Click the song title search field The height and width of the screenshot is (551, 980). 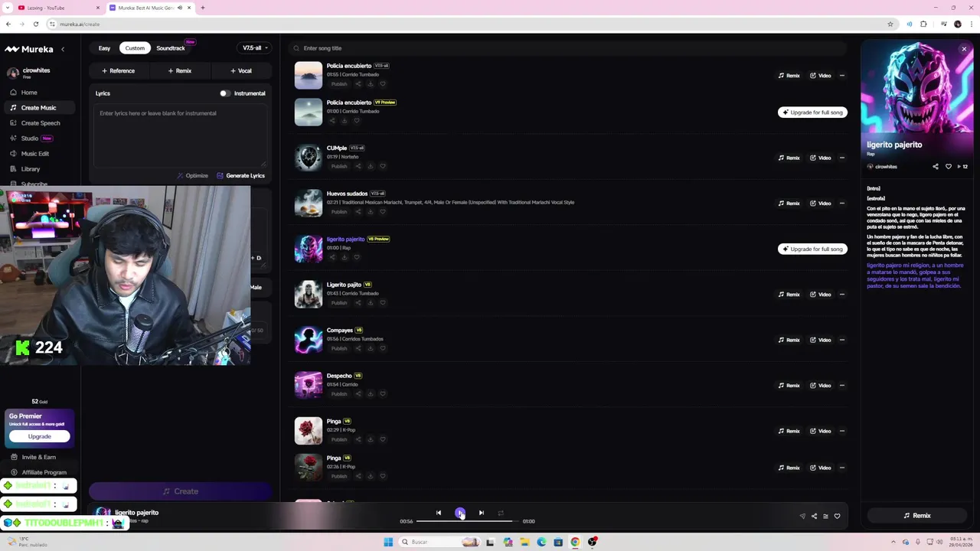(567, 48)
